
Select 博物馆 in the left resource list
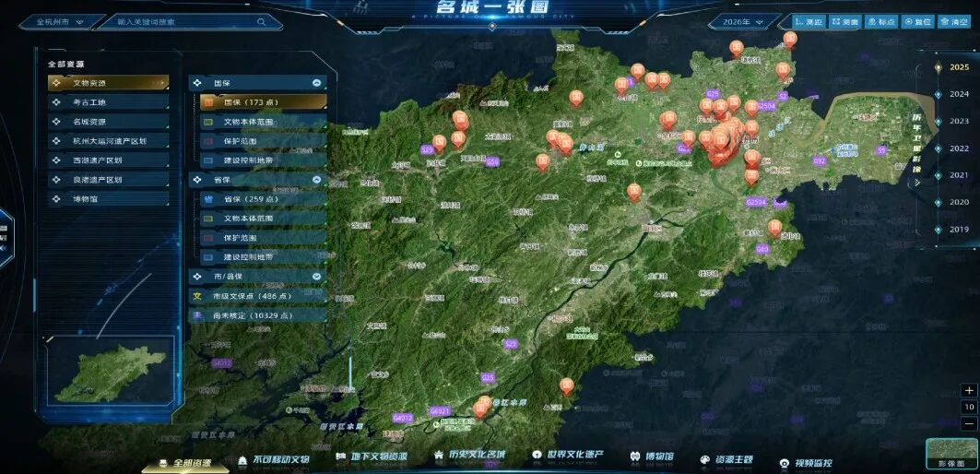click(108, 199)
